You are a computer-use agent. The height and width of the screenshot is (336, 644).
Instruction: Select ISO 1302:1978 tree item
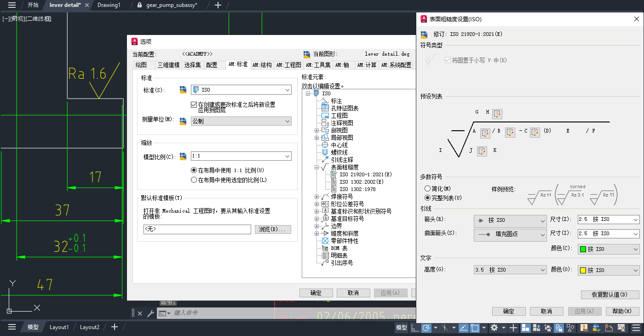(x=357, y=189)
